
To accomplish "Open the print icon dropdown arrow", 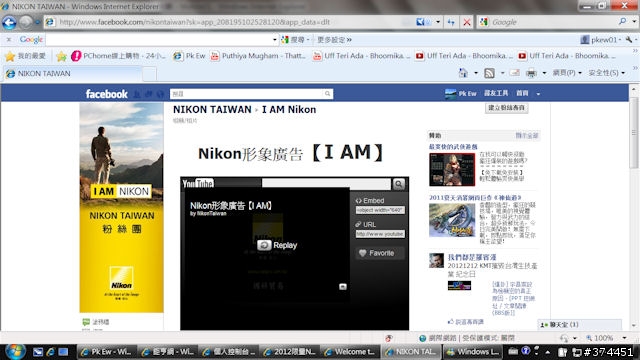I will pyautogui.click(x=544, y=73).
